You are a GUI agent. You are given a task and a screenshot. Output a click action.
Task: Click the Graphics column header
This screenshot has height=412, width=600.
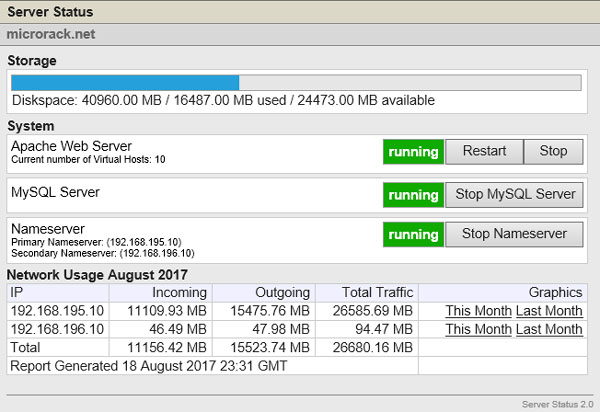pos(503,293)
